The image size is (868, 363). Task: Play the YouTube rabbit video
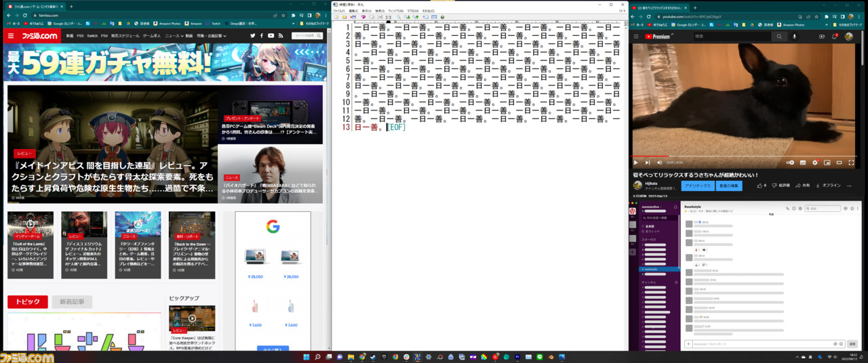tap(636, 163)
